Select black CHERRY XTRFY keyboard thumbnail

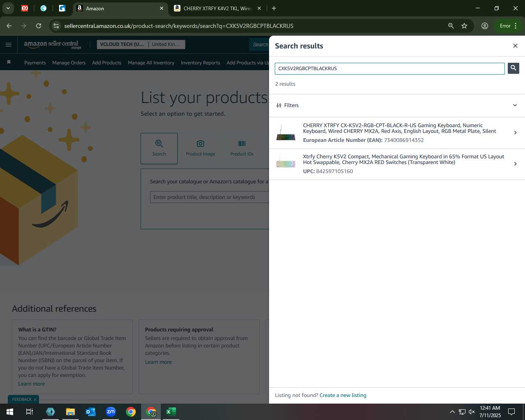286,133
